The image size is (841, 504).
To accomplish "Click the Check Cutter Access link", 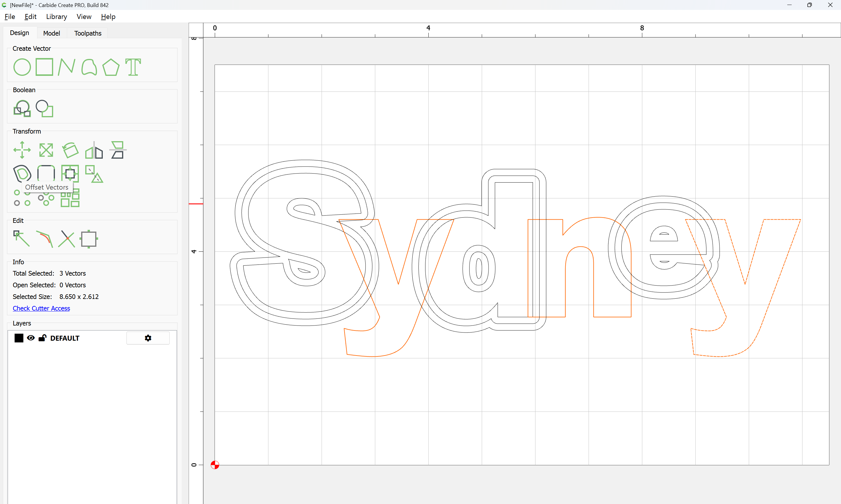I will pos(41,308).
